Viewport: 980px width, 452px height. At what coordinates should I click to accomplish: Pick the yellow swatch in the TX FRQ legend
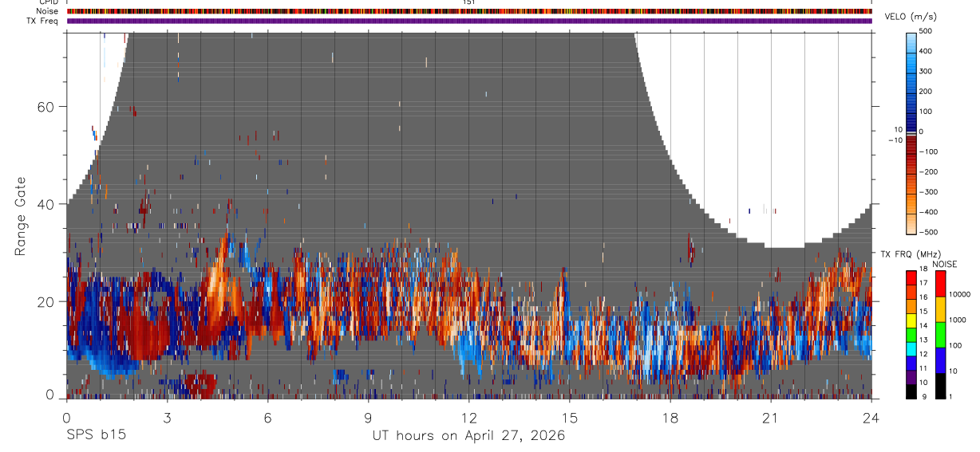pos(911,320)
